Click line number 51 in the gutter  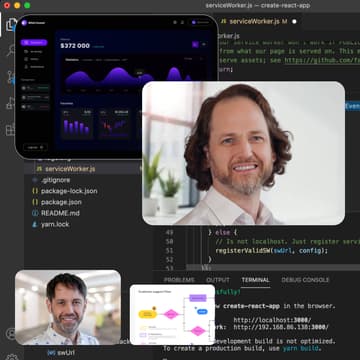point(169,250)
